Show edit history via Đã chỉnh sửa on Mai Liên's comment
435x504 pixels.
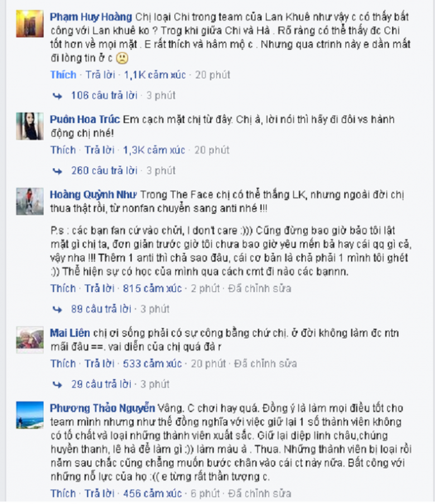[x=265, y=364]
